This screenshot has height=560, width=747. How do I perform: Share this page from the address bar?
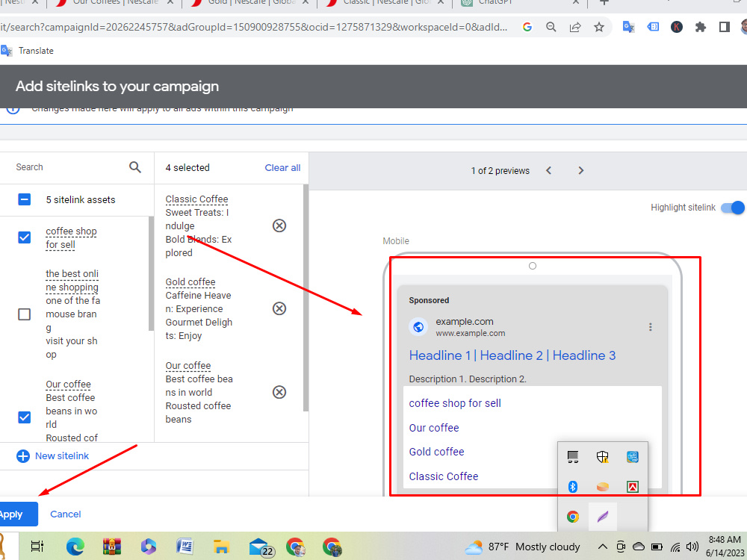[575, 27]
